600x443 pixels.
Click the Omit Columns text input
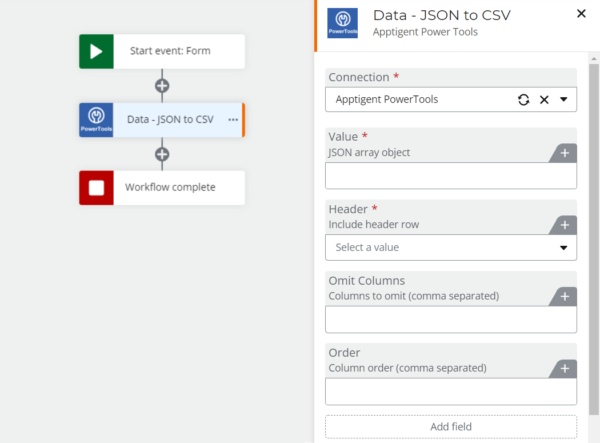point(450,319)
